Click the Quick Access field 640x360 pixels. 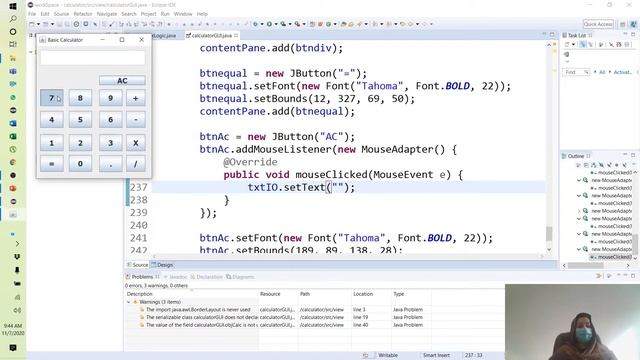[x=598, y=24]
